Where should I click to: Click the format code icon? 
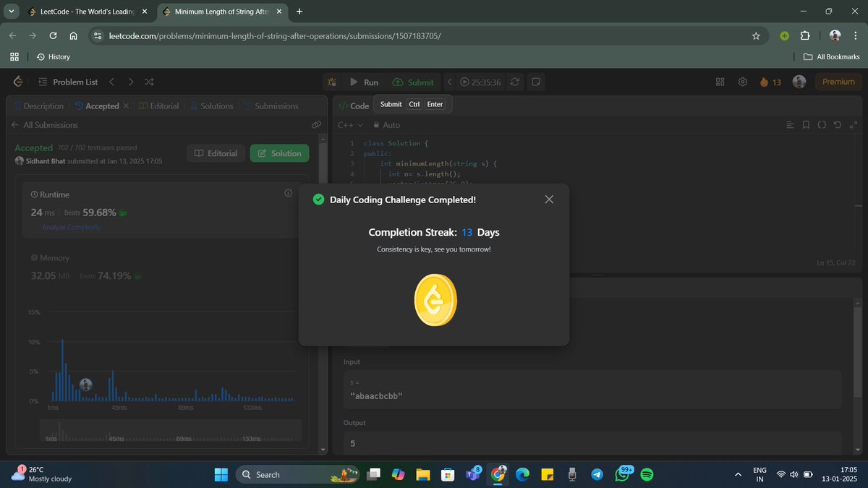tap(790, 125)
